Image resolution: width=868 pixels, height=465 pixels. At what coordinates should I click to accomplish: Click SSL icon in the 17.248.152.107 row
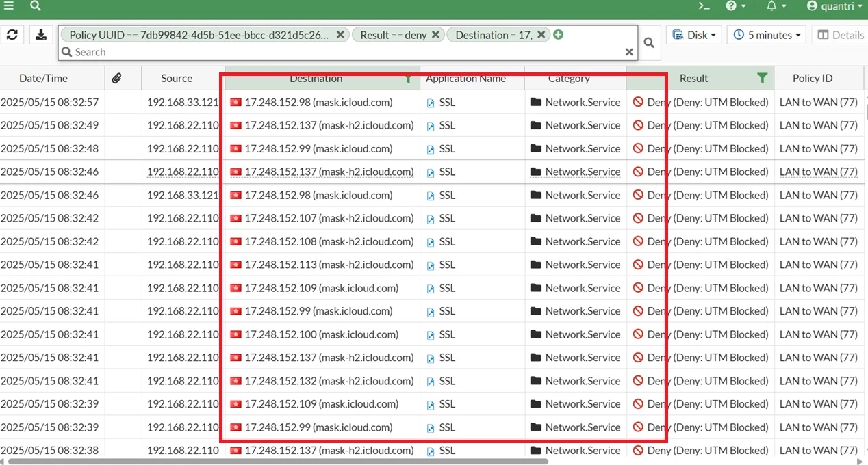tap(431, 220)
